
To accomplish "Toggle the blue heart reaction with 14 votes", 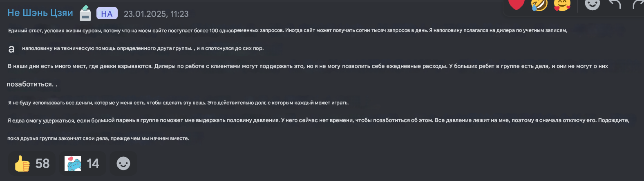I will coord(83,163).
